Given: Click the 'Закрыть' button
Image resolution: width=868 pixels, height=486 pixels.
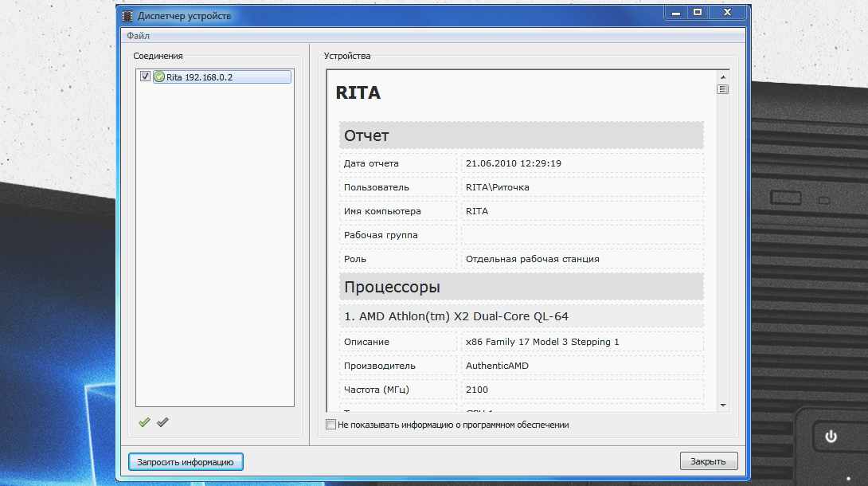Looking at the screenshot, I should click(x=708, y=461).
